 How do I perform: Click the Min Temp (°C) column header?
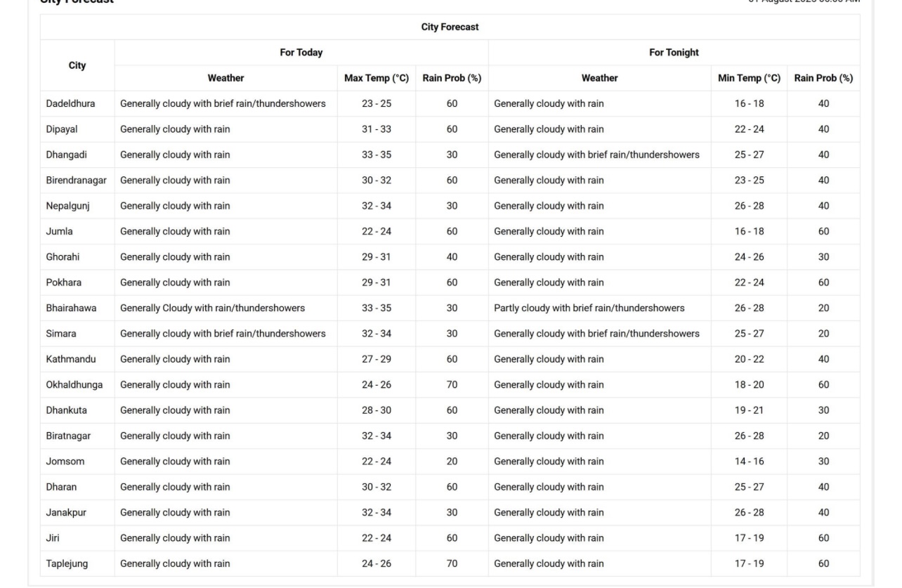pyautogui.click(x=749, y=78)
